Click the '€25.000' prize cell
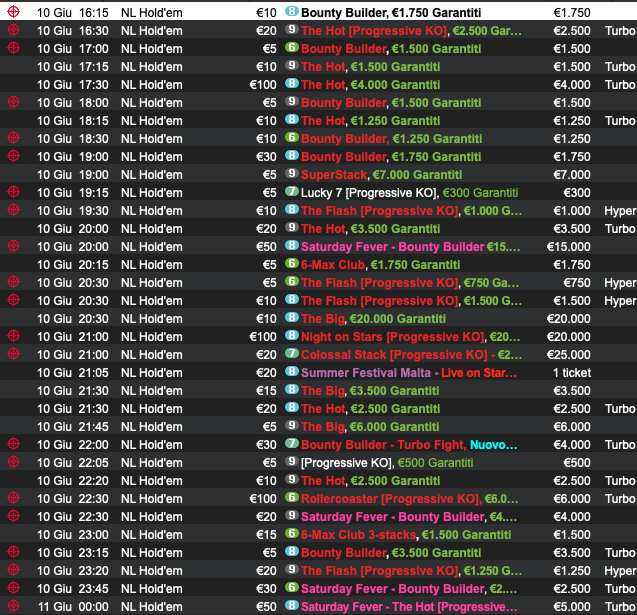Viewport: 637px width, 615px height. click(x=568, y=355)
